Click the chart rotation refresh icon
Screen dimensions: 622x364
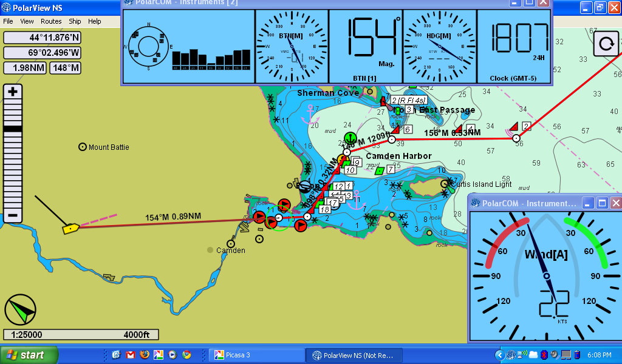(x=606, y=44)
